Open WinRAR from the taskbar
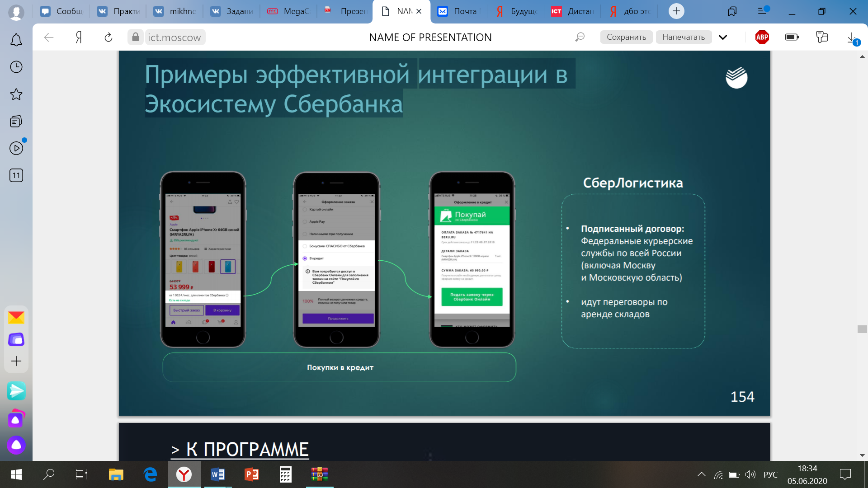 (x=320, y=474)
